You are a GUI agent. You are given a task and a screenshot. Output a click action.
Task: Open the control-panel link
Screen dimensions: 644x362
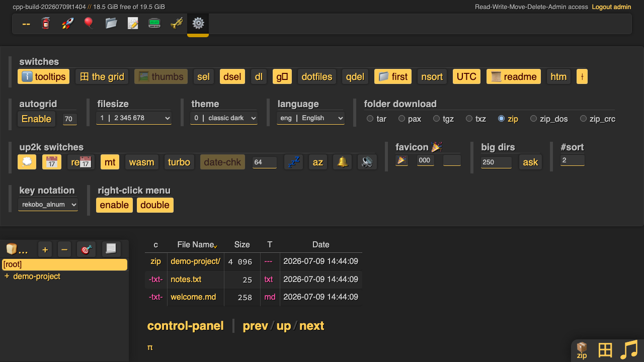(185, 326)
